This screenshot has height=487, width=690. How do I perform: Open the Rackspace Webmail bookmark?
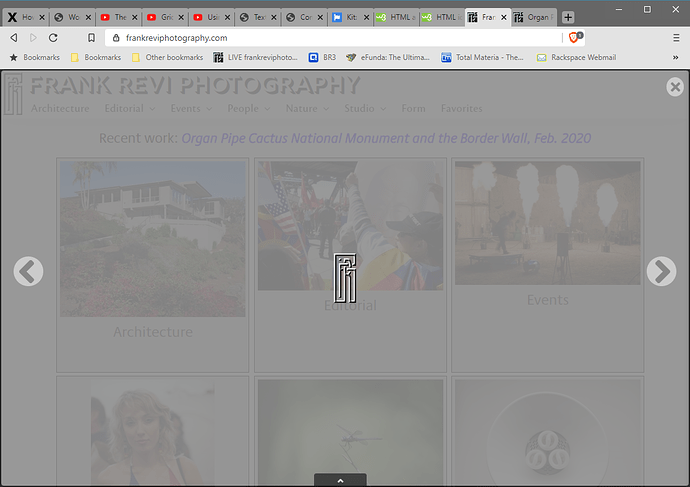coord(576,57)
